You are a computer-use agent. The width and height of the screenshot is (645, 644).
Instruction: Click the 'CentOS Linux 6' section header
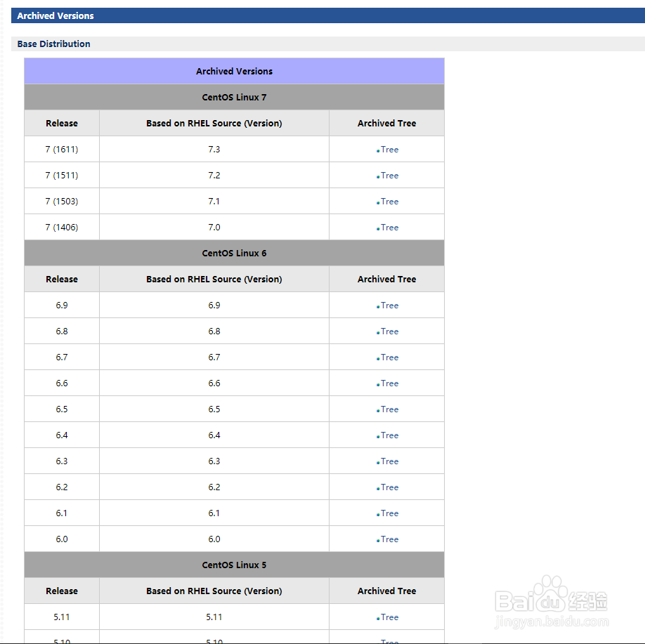click(234, 253)
